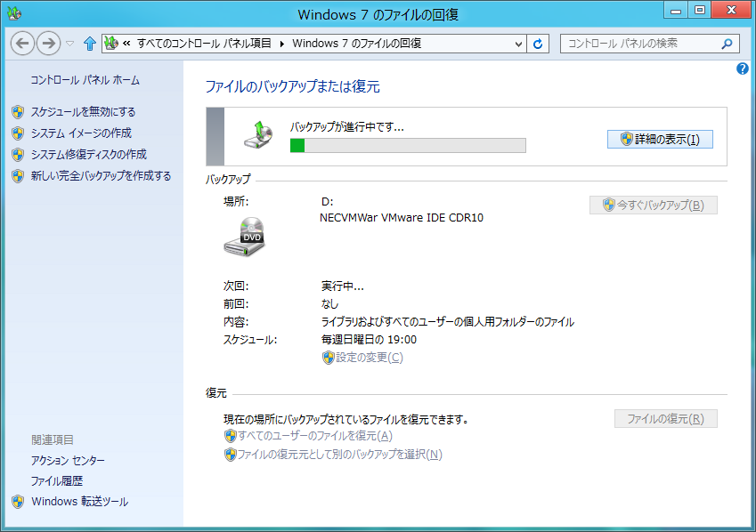This screenshot has width=756, height=532.
Task: Click shield icon beside Windows 転送ツール
Action: click(18, 502)
